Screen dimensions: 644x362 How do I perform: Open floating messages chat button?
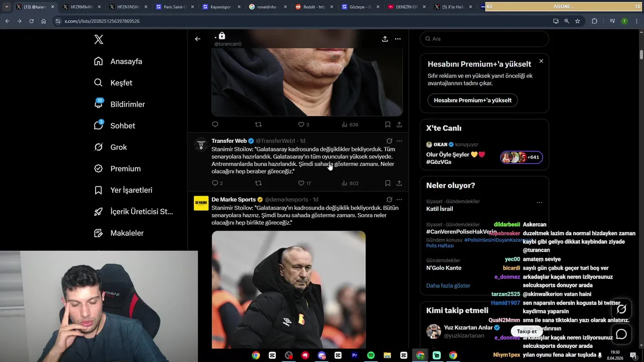621,334
